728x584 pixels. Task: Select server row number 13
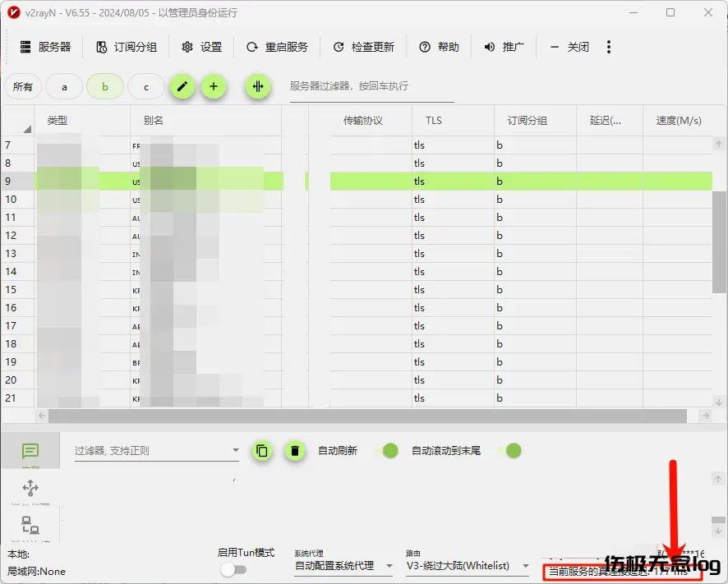point(357,254)
